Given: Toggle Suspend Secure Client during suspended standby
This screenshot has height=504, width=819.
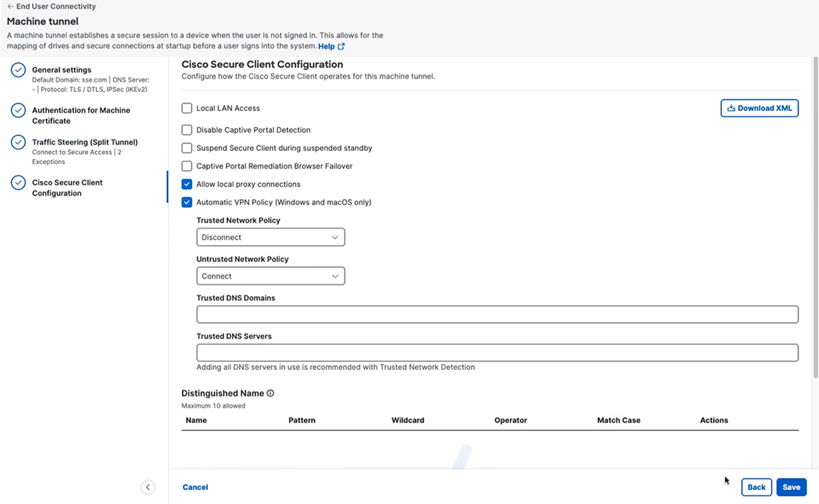Looking at the screenshot, I should point(187,148).
